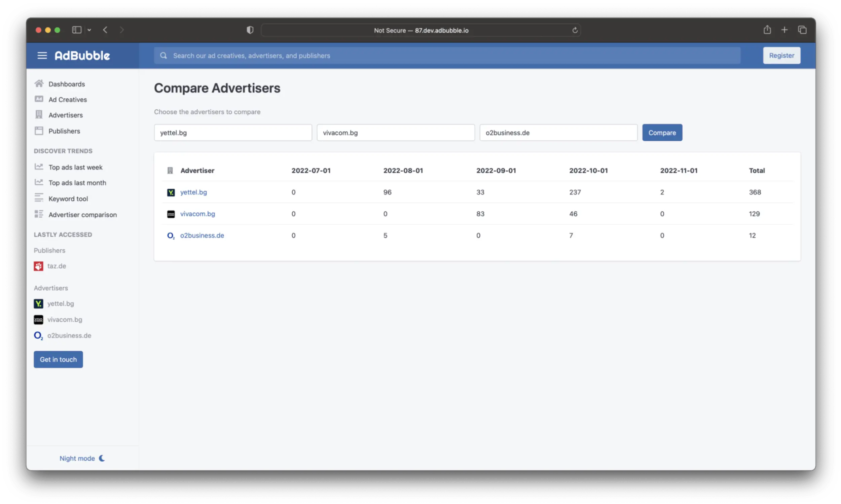Image resolution: width=841 pixels, height=504 pixels.
Task: Open o2business.de in lastly accessed
Action: (69, 335)
